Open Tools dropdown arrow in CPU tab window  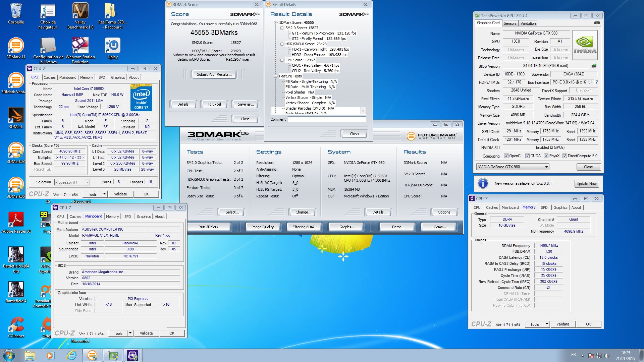(x=104, y=194)
